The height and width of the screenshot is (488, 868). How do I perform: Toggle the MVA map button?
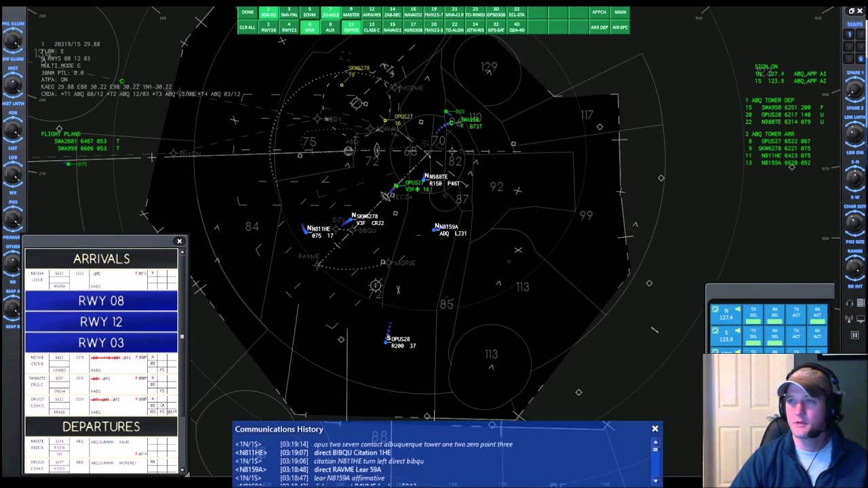(309, 27)
